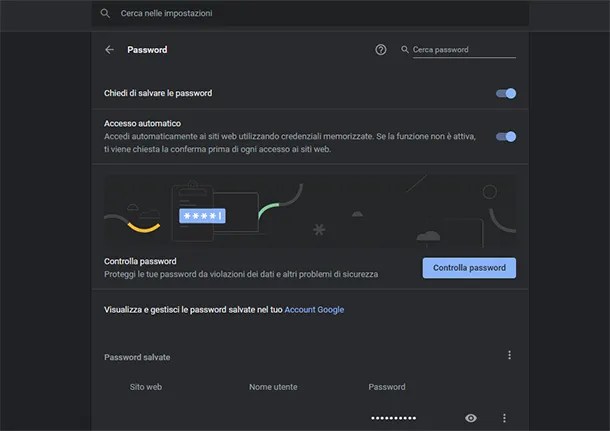This screenshot has height=431, width=610.
Task: Select the Sito web column header
Action: [x=146, y=387]
